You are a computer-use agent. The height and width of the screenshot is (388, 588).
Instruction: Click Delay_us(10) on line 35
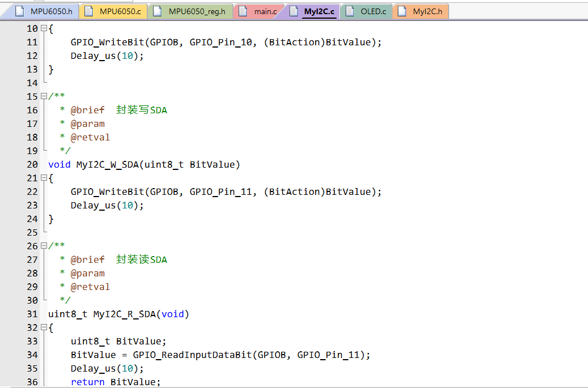click(x=107, y=369)
